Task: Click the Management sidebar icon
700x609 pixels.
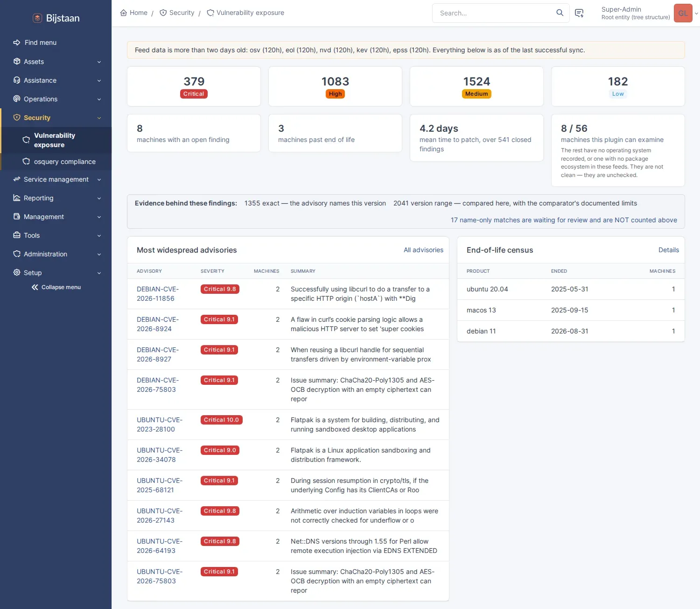Action: 17,217
